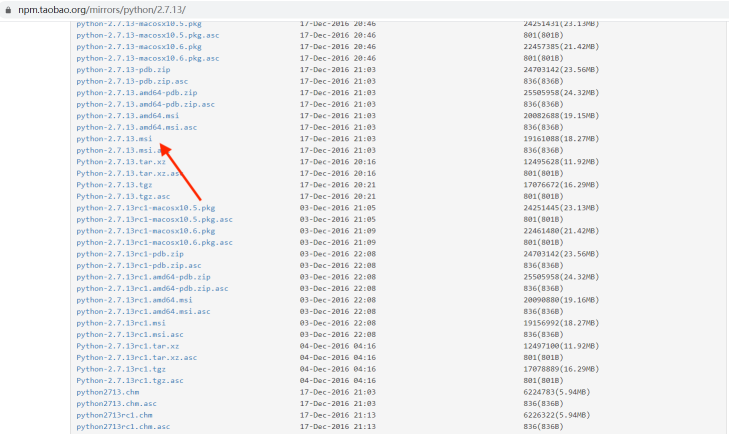Download Python-2.7.13.tar.xz archive
The width and height of the screenshot is (729, 434).
click(121, 161)
